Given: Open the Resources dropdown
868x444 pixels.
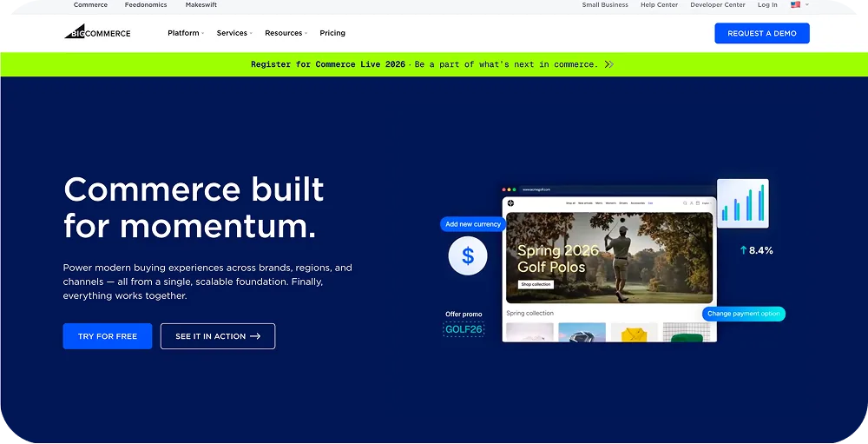Looking at the screenshot, I should coord(286,33).
